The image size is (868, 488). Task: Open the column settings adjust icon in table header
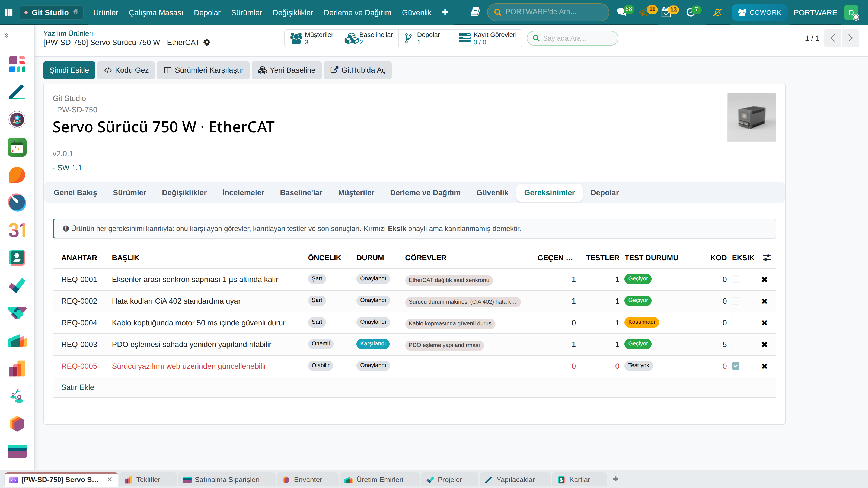(767, 258)
